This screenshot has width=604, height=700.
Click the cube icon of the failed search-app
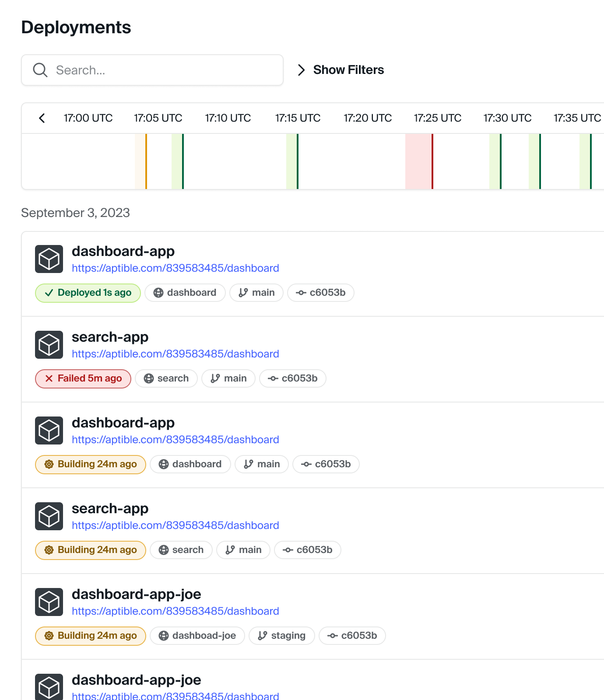(49, 345)
